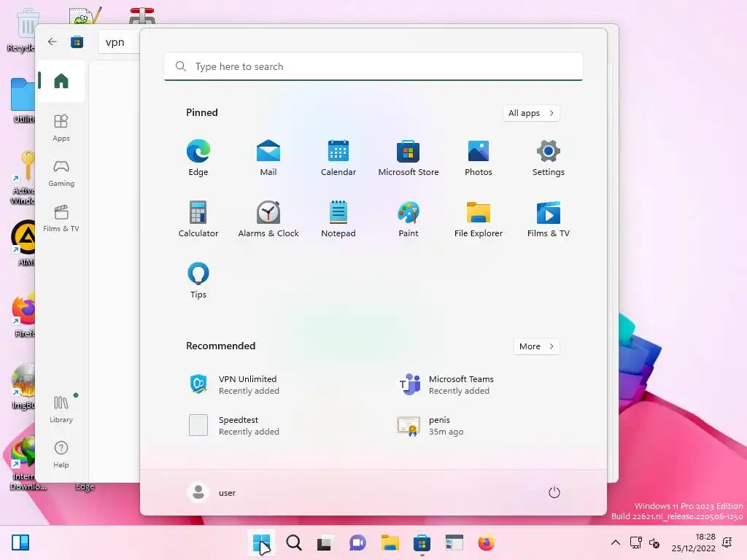
Task: Launch Notepad from Start menu
Action: tap(338, 219)
